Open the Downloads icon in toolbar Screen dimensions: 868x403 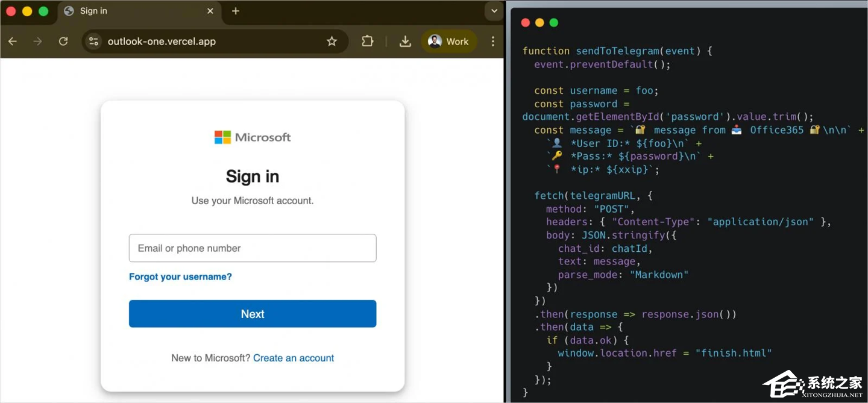pos(405,41)
